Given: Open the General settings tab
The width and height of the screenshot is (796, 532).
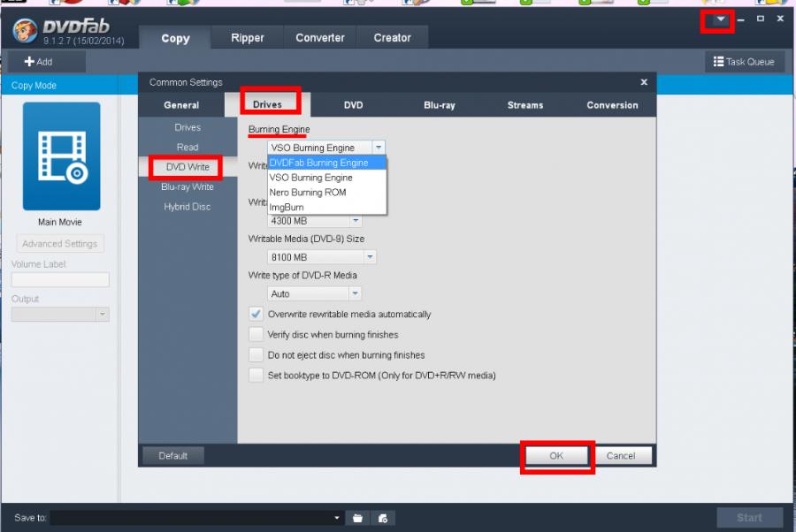Looking at the screenshot, I should [181, 105].
